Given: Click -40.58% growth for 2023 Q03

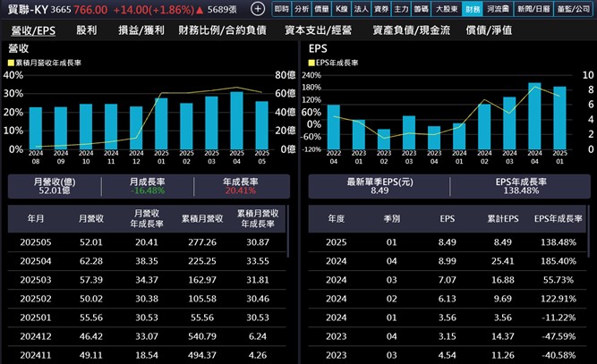Looking at the screenshot, I should [x=559, y=355].
